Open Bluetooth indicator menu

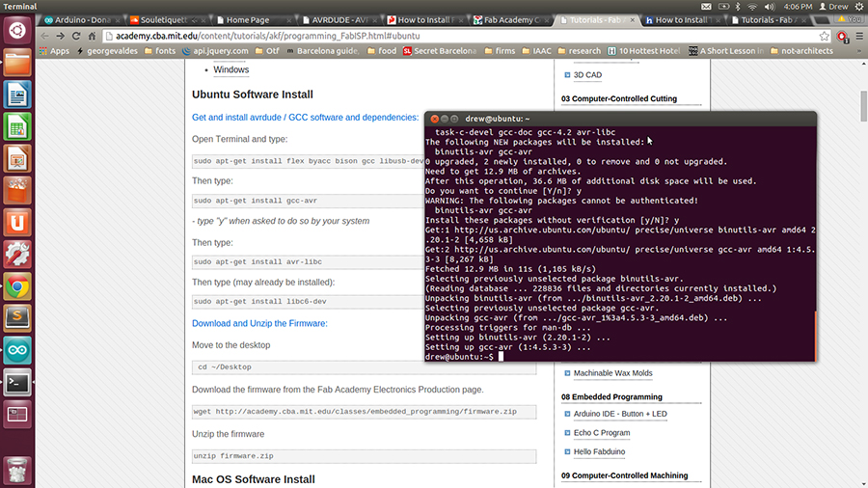738,7
